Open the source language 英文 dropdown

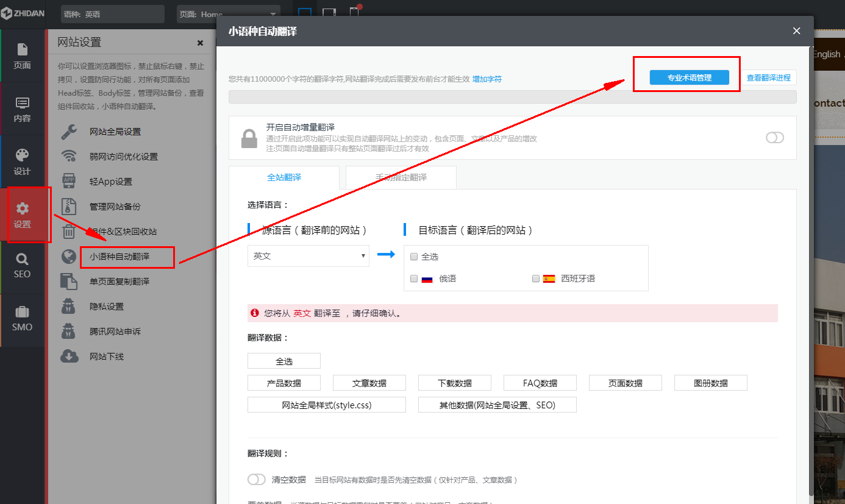pyautogui.click(x=308, y=256)
